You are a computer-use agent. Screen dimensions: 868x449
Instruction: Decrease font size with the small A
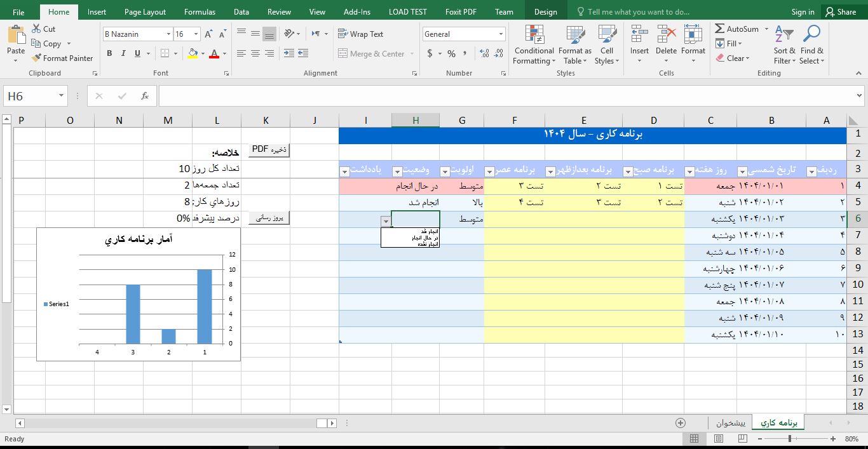(223, 34)
